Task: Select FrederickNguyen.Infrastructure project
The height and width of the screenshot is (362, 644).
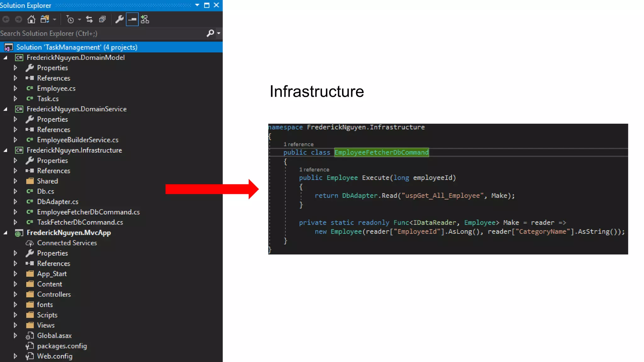Action: coord(74,150)
